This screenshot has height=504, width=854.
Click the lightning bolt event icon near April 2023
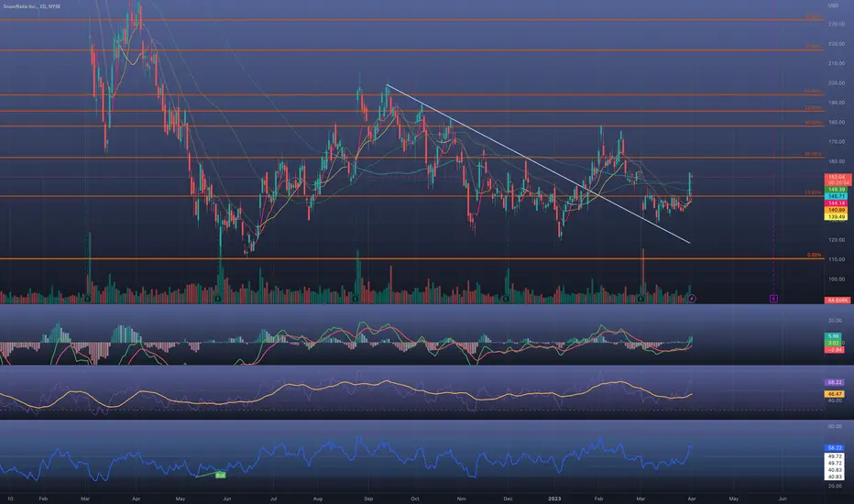[692, 299]
